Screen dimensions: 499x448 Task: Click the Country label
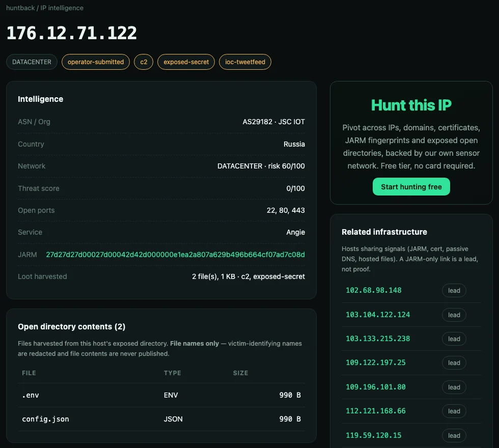click(31, 144)
